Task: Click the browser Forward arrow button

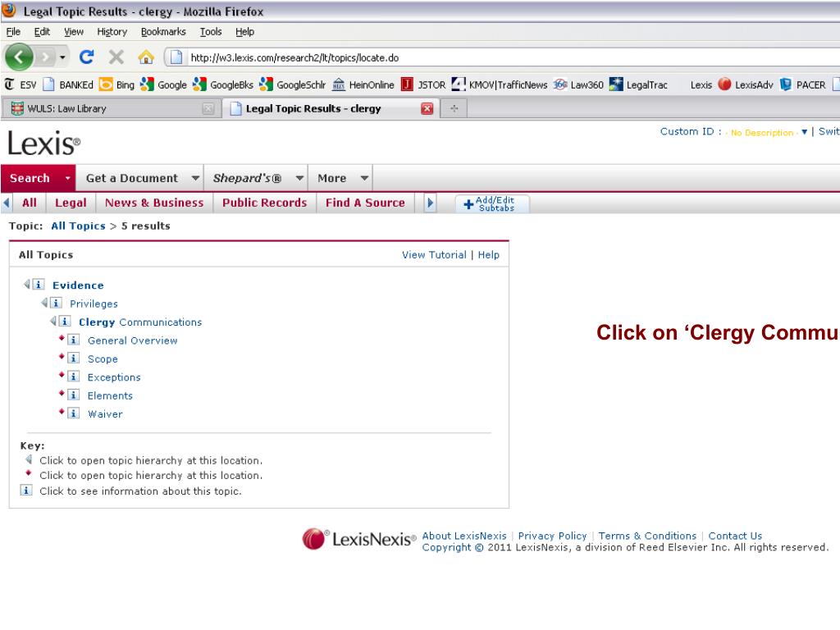Action: coord(46,57)
